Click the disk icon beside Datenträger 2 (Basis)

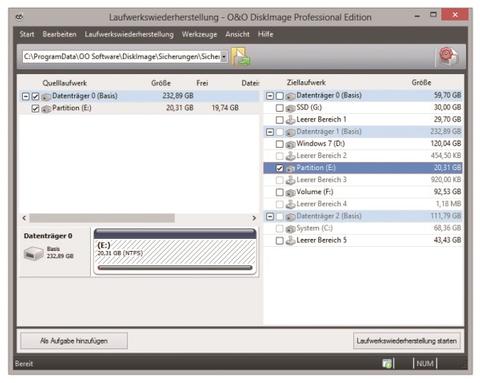pyautogui.click(x=291, y=217)
